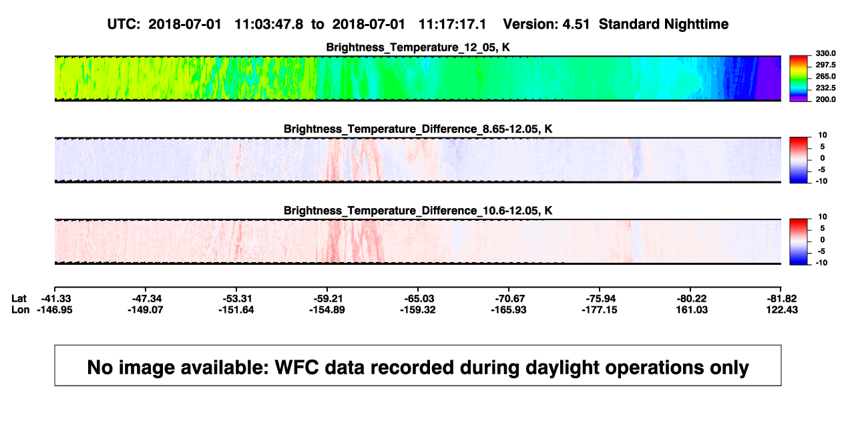Click latitude tick value '-41.33'

[x=57, y=298]
